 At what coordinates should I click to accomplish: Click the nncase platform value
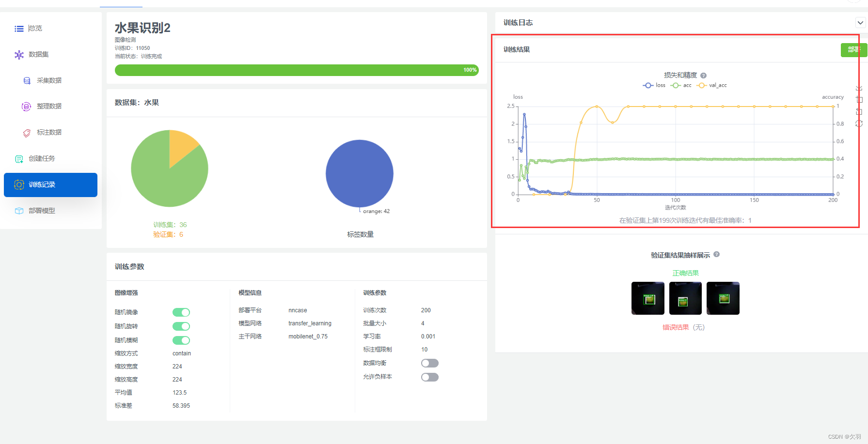click(x=298, y=310)
